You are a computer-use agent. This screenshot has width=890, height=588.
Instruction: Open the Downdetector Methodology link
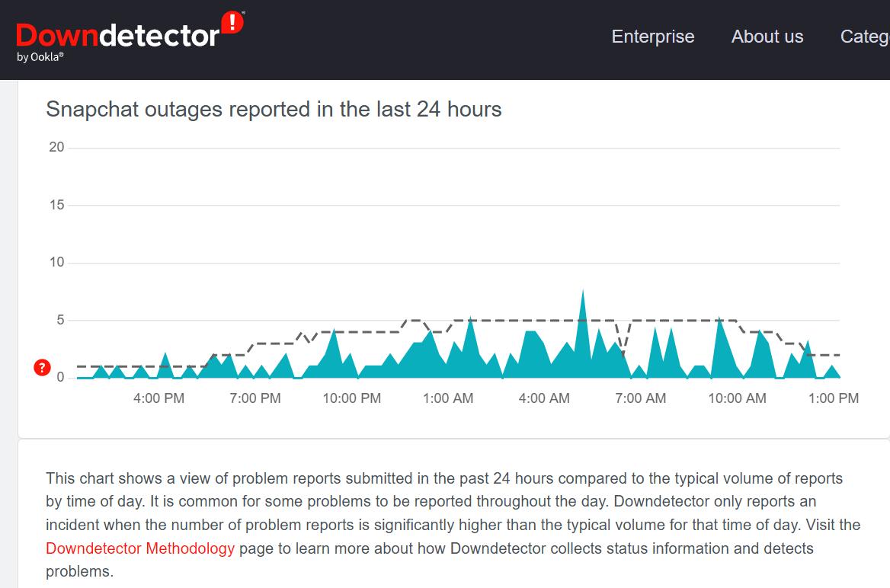coord(139,548)
